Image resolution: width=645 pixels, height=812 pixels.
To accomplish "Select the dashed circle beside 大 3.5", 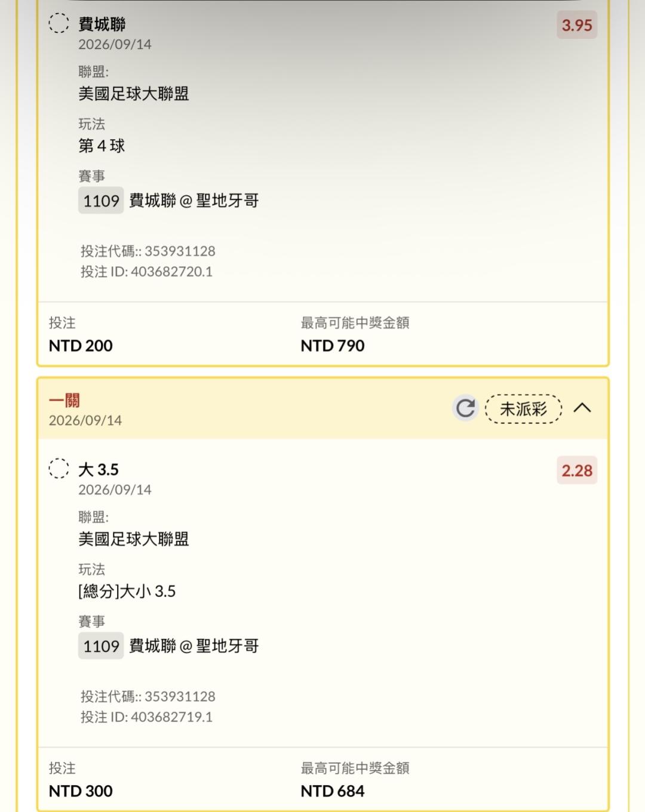I will point(59,469).
